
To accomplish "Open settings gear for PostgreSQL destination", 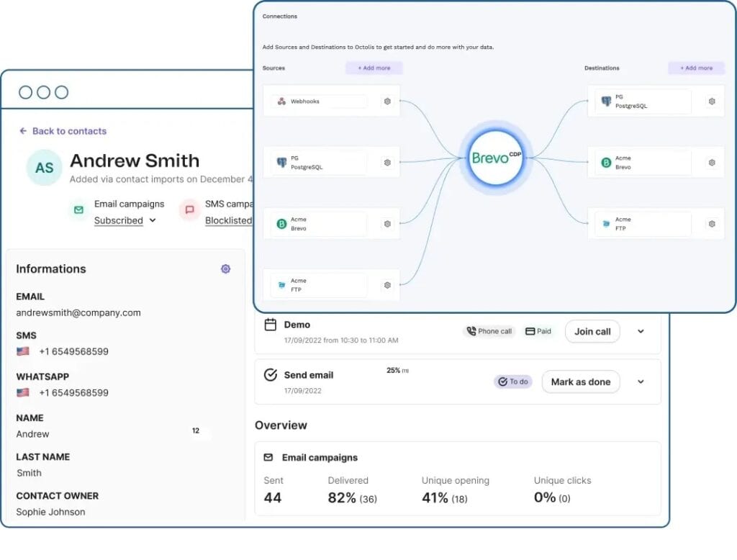I will point(712,101).
